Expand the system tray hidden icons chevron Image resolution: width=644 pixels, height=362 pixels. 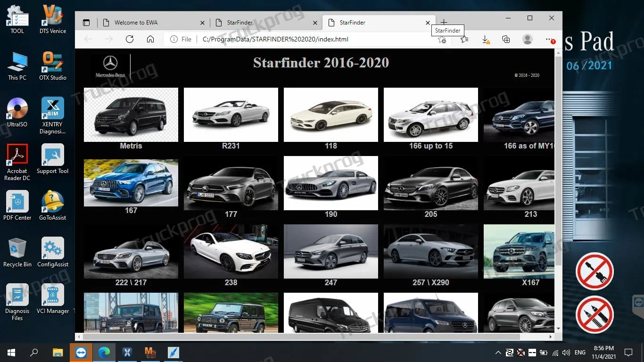498,352
